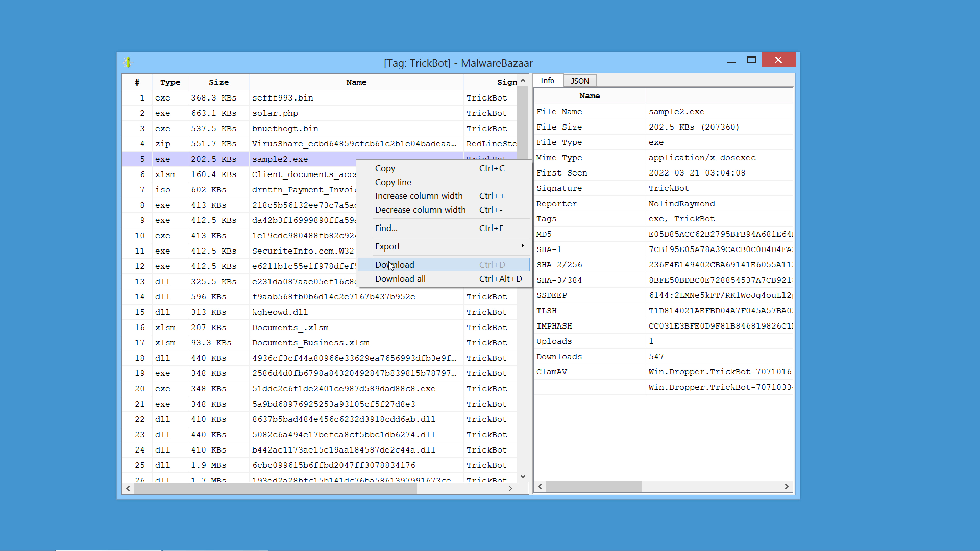Click the file list horizontal scrollbar thumb
The width and height of the screenshot is (980, 551).
coord(276,488)
